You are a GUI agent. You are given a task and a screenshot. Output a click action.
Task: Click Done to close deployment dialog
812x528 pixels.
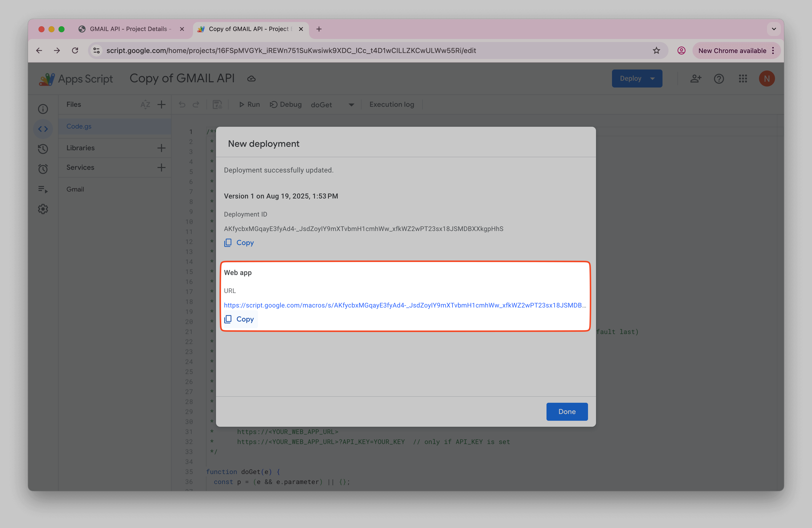567,411
